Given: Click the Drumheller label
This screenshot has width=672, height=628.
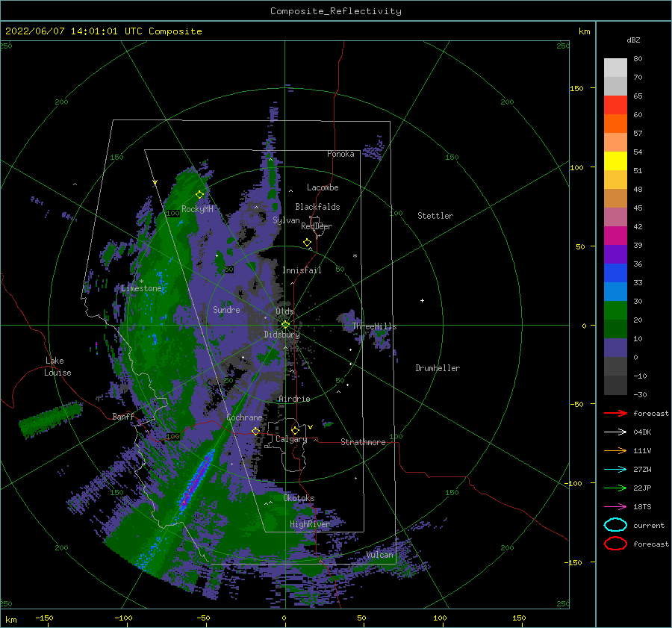Looking at the screenshot, I should (438, 368).
